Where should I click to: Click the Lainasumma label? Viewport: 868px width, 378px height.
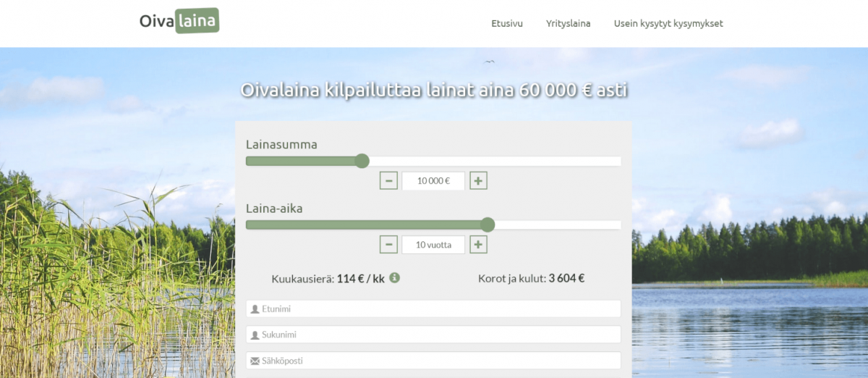click(281, 144)
